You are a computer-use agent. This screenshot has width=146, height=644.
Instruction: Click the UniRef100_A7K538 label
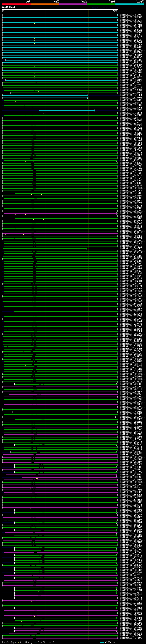131,558
